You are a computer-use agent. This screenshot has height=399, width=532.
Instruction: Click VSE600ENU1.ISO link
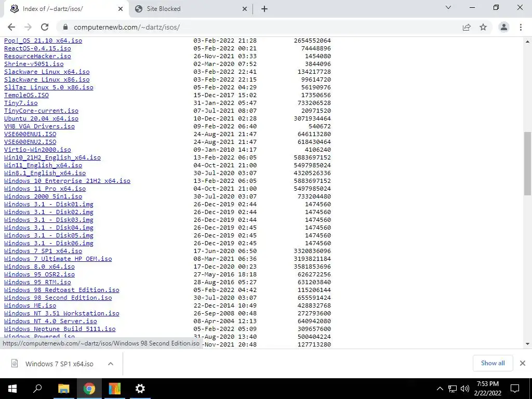point(30,134)
